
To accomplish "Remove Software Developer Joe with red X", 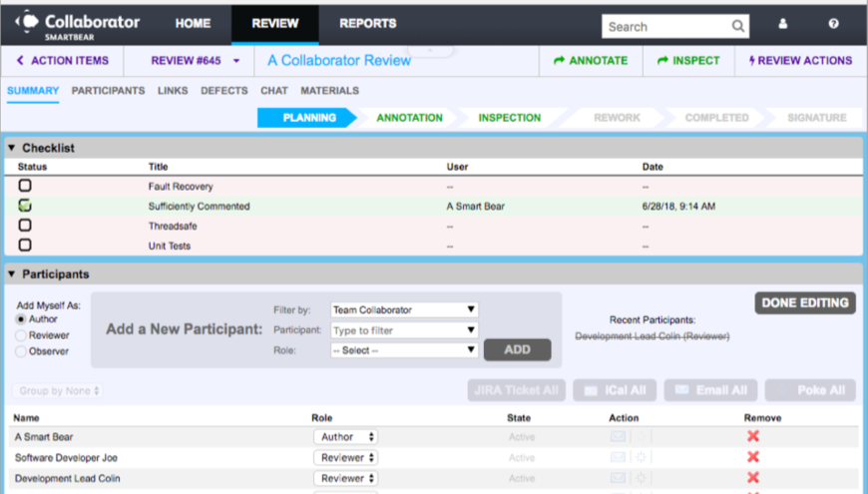I will pyautogui.click(x=753, y=457).
